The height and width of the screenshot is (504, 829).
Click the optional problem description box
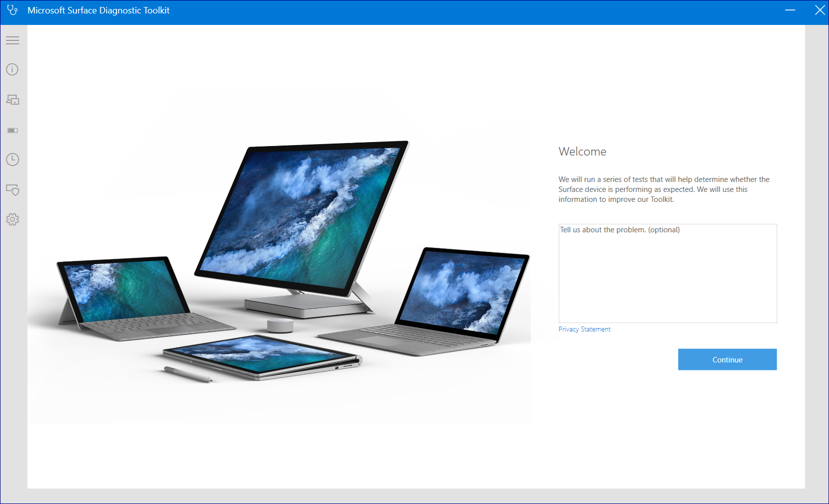click(667, 273)
